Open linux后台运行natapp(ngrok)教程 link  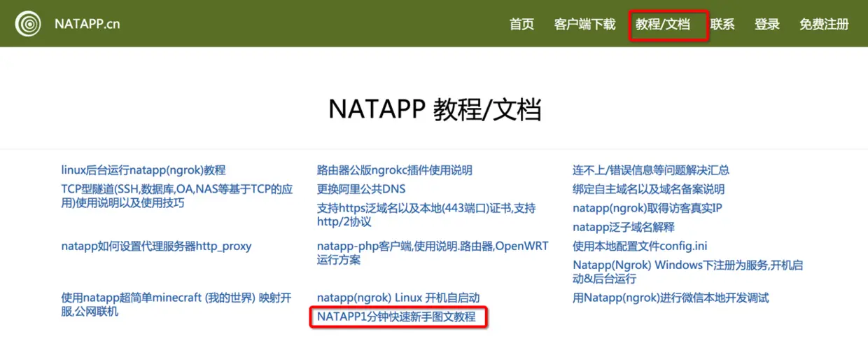coord(143,170)
